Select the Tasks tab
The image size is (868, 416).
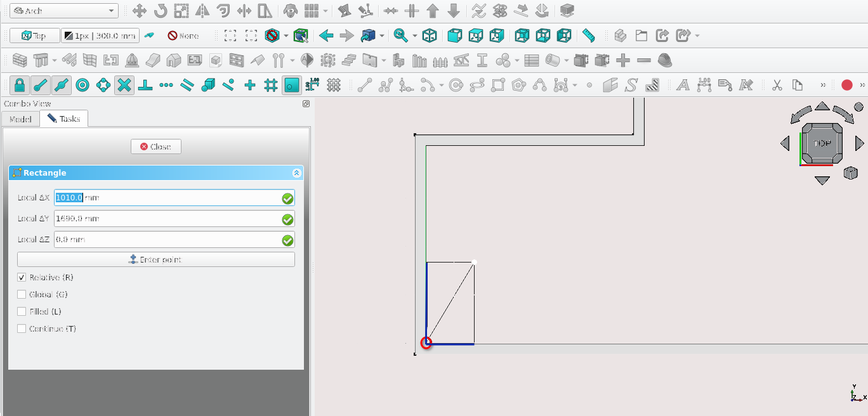pos(63,119)
